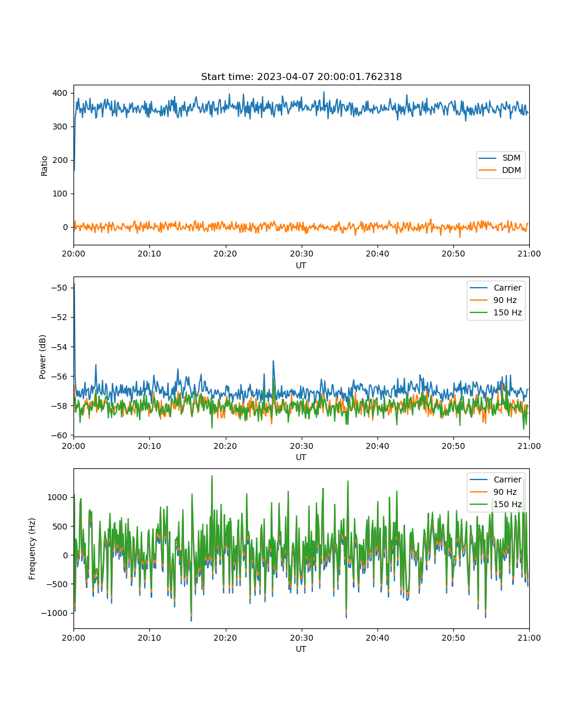Click the 21:00 tick under the Ratio plot

(x=529, y=254)
